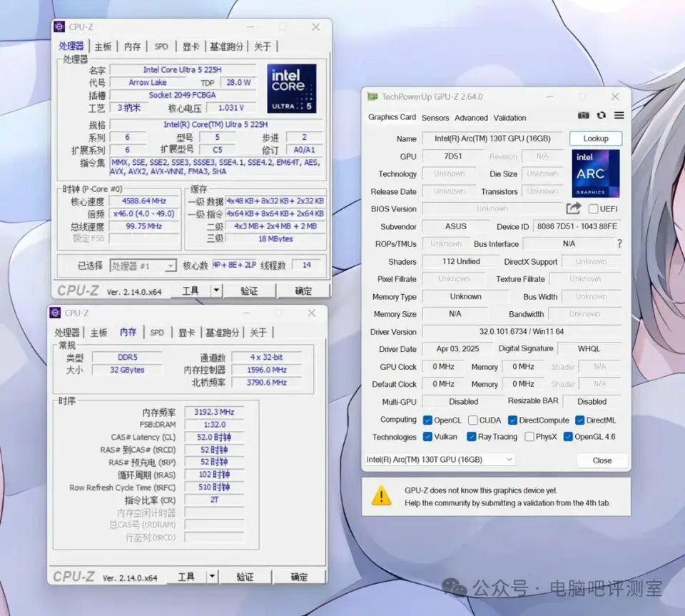Click the Apr 03, 2025 driver date value

pyautogui.click(x=457, y=348)
